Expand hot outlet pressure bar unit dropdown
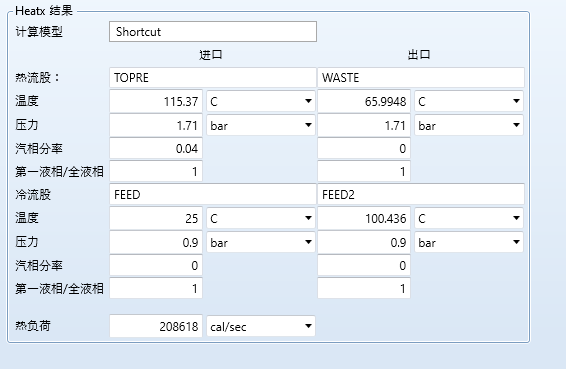 click(469, 125)
